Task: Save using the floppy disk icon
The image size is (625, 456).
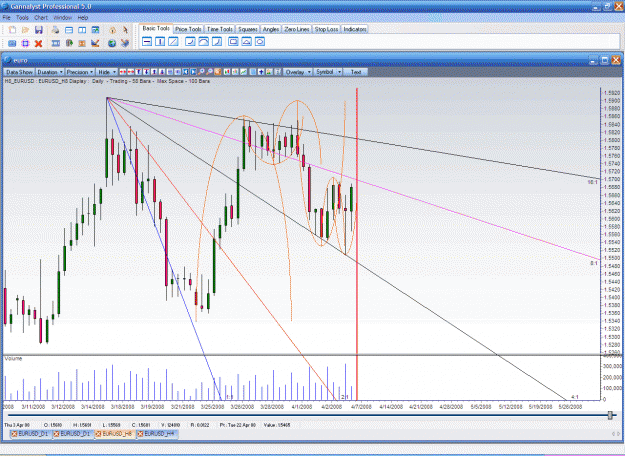Action: [x=39, y=30]
